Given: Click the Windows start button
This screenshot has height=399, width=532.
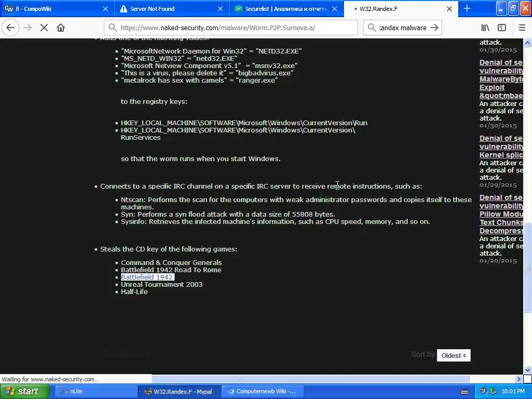Looking at the screenshot, I should pyautogui.click(x=25, y=392).
